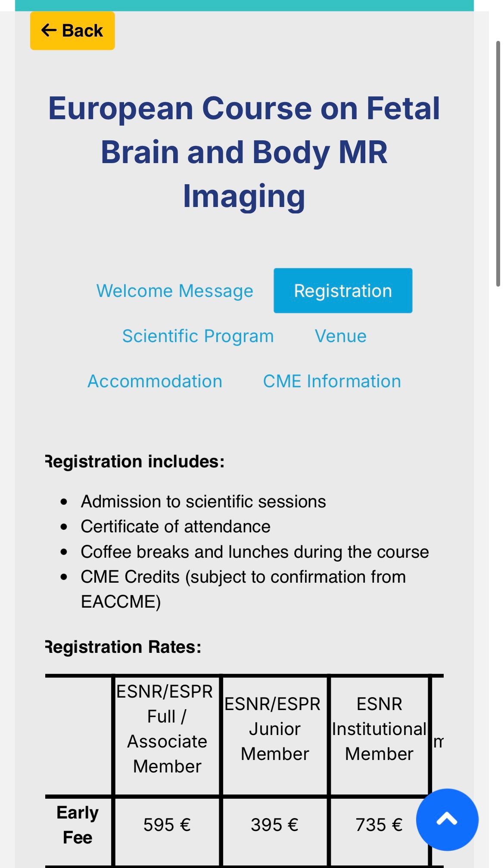Screen dimensions: 504x868
Task: Click the course title heading
Action: coord(244,152)
